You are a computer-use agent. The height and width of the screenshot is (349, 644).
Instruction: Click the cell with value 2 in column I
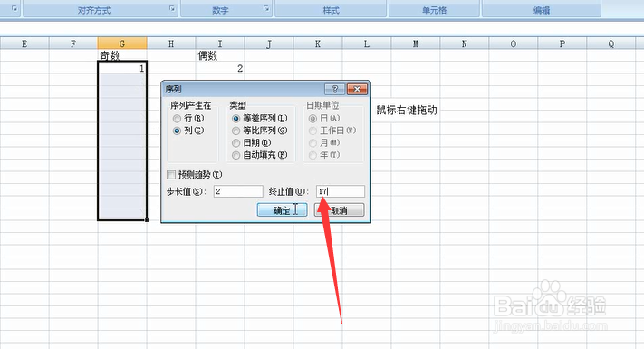coord(220,68)
